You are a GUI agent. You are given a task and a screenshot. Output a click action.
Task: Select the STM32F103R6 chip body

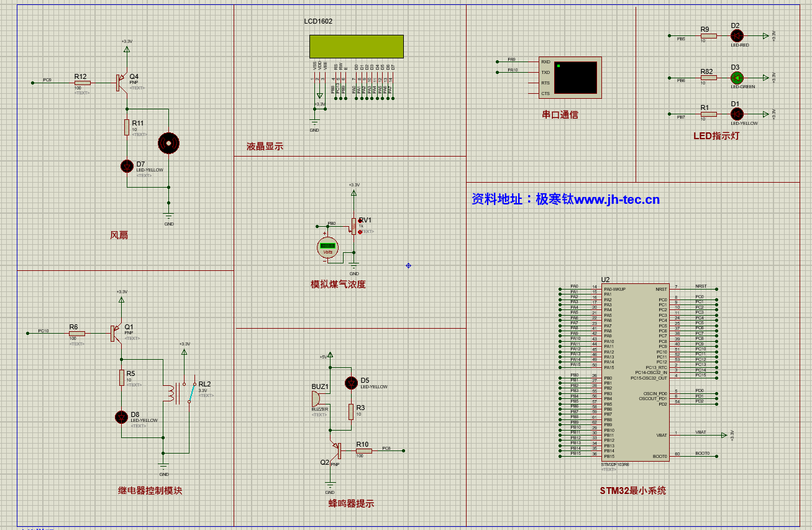(635, 373)
